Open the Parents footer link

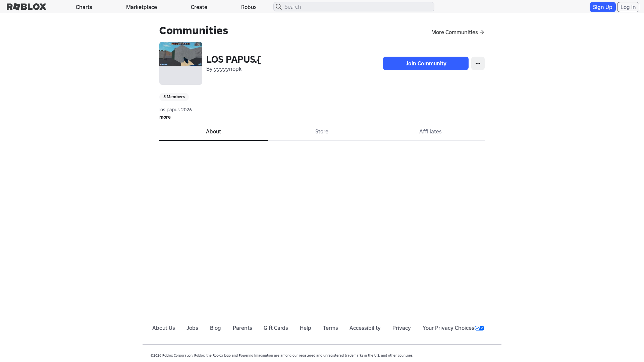[243, 328]
